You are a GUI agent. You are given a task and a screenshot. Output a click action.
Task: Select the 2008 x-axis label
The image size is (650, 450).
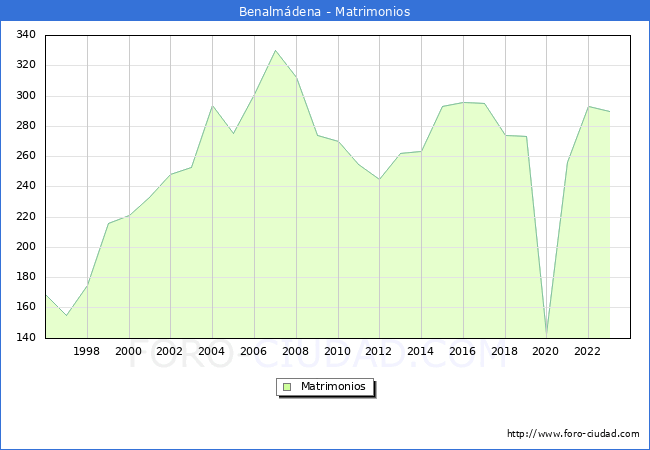pos(296,351)
